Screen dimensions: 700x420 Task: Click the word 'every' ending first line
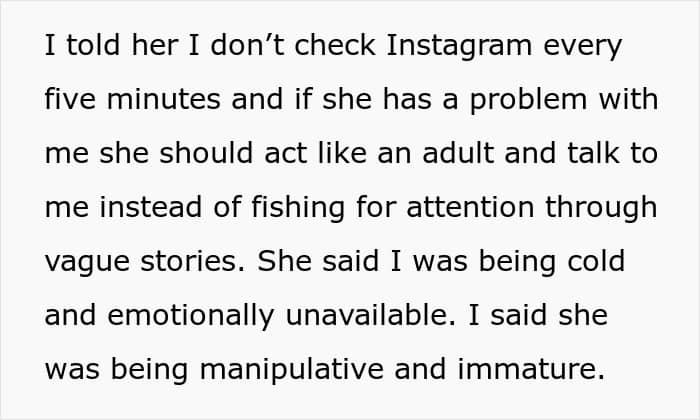(x=582, y=47)
